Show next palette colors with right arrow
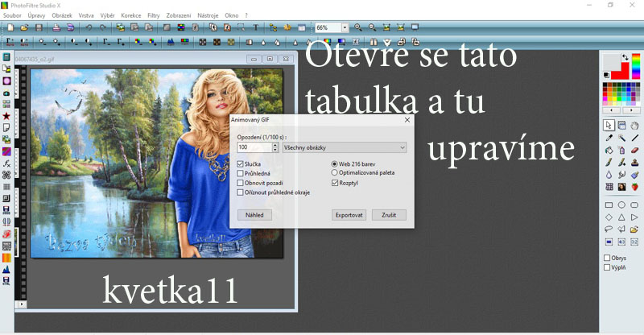 (631, 110)
